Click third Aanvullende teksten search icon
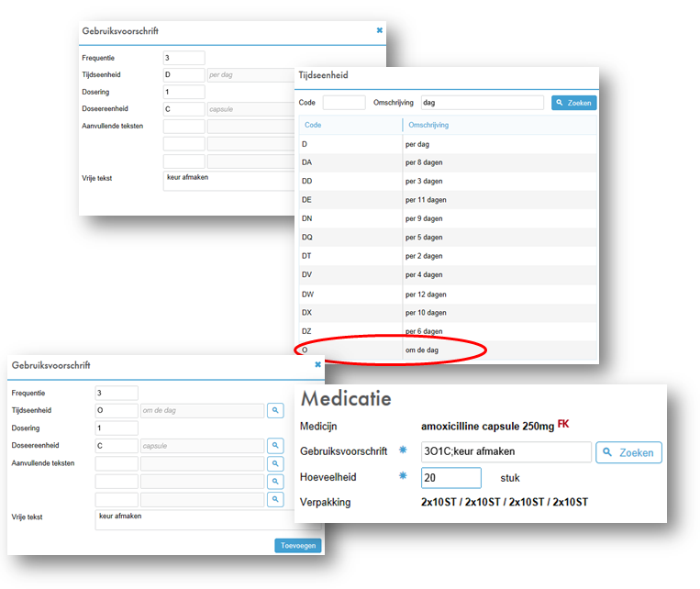 [x=275, y=499]
